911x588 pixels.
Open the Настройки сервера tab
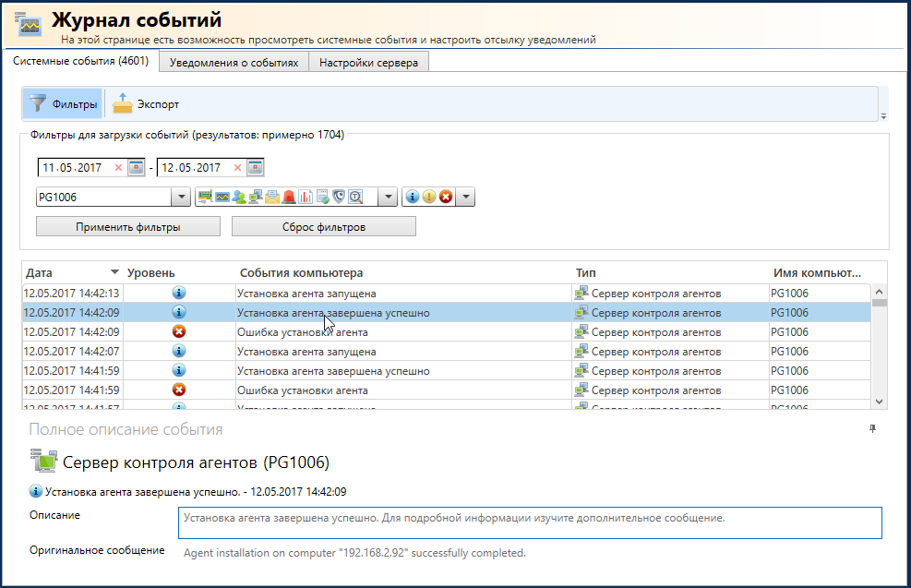pyautogui.click(x=368, y=63)
